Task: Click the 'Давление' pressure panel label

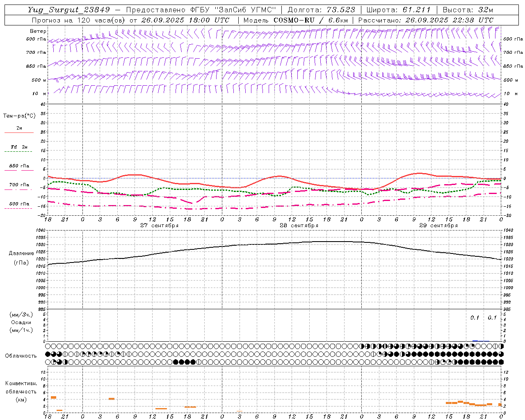Action: tap(21, 253)
